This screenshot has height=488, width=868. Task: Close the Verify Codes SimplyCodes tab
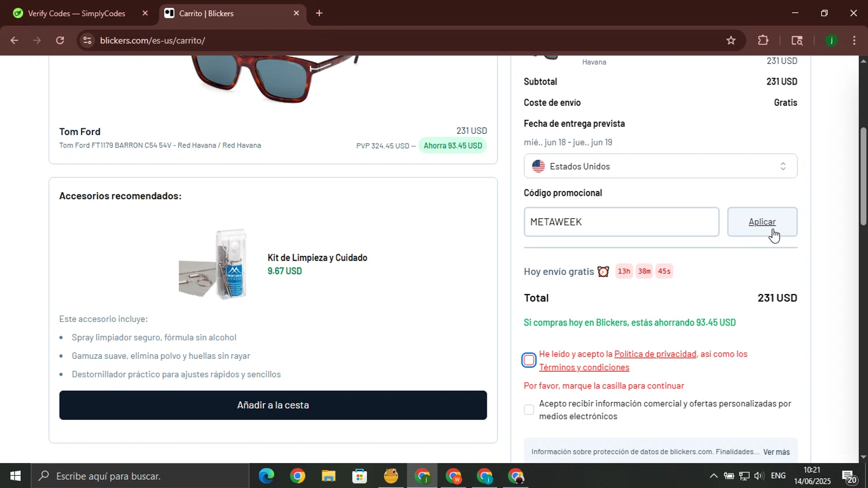[145, 13]
